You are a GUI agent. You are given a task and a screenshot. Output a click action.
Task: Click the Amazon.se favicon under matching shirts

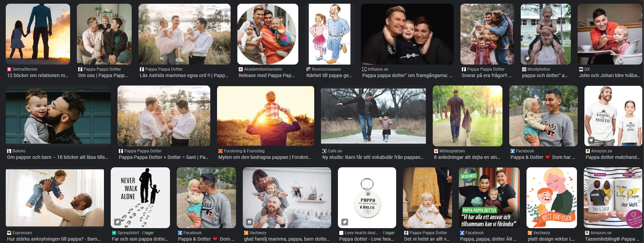pos(588,151)
